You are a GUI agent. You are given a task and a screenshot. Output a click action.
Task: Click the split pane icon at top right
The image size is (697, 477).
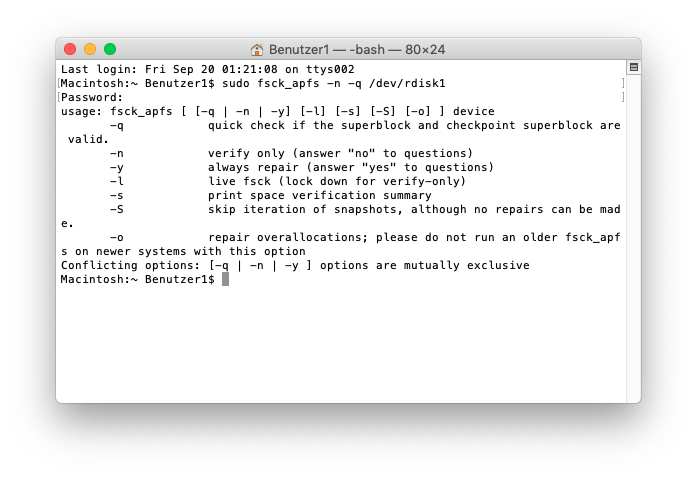(x=633, y=67)
